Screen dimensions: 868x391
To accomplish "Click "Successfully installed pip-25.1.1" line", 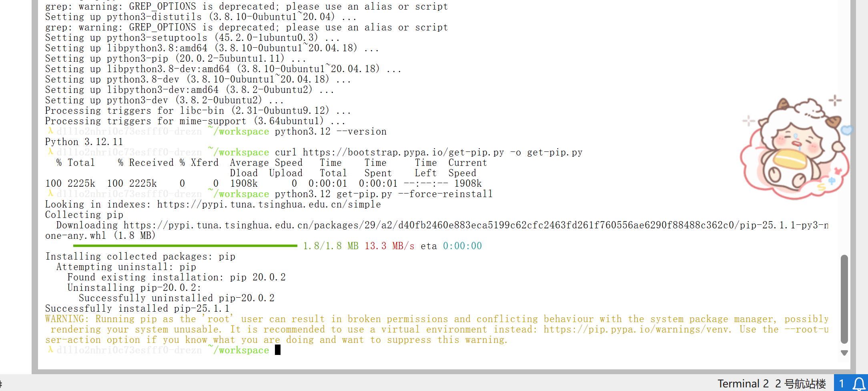I will pos(137,308).
